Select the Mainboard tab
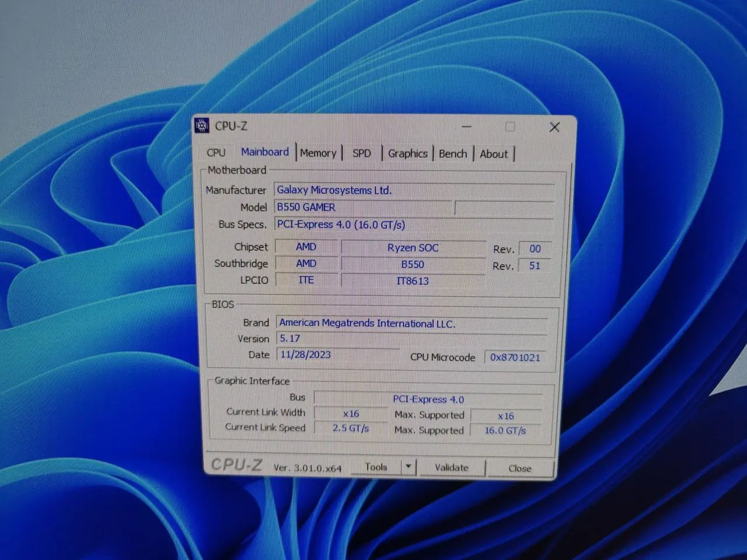 [x=265, y=152]
